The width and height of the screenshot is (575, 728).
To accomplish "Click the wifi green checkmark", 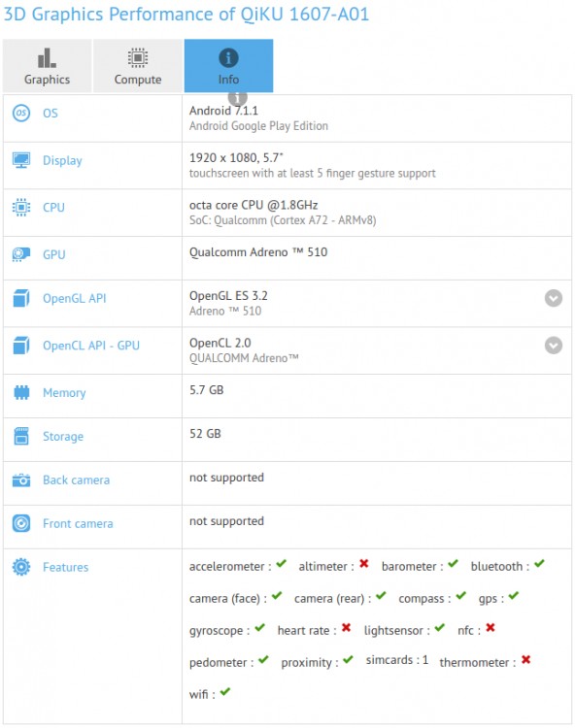I will [x=225, y=692].
